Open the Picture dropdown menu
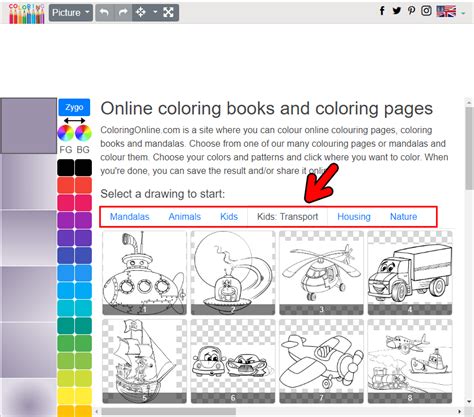474x417 pixels. (x=71, y=13)
